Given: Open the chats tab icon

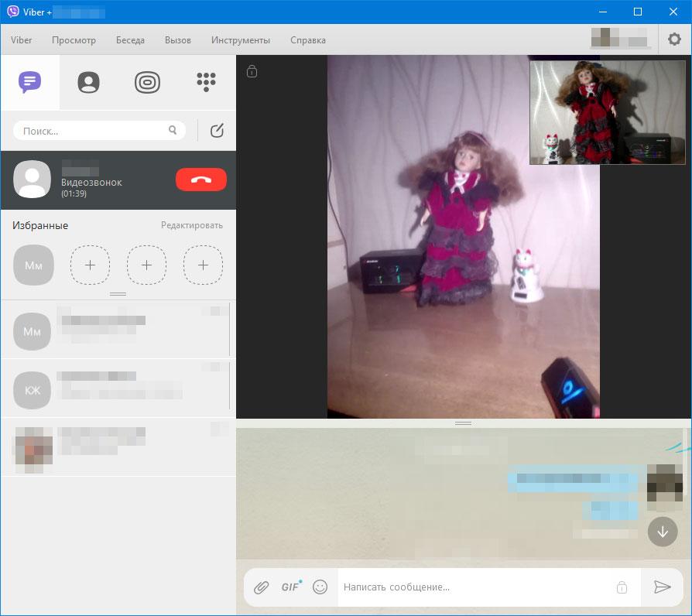Looking at the screenshot, I should tap(29, 82).
